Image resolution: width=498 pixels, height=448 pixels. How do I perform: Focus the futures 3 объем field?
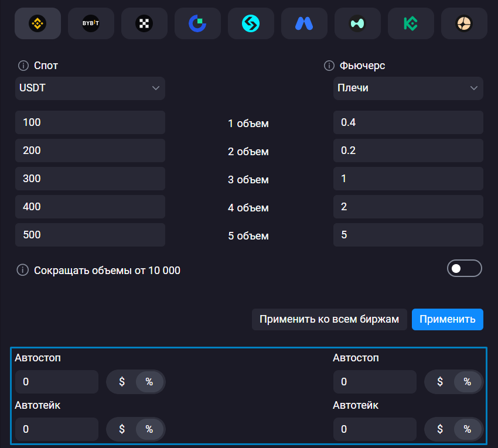[408, 179]
